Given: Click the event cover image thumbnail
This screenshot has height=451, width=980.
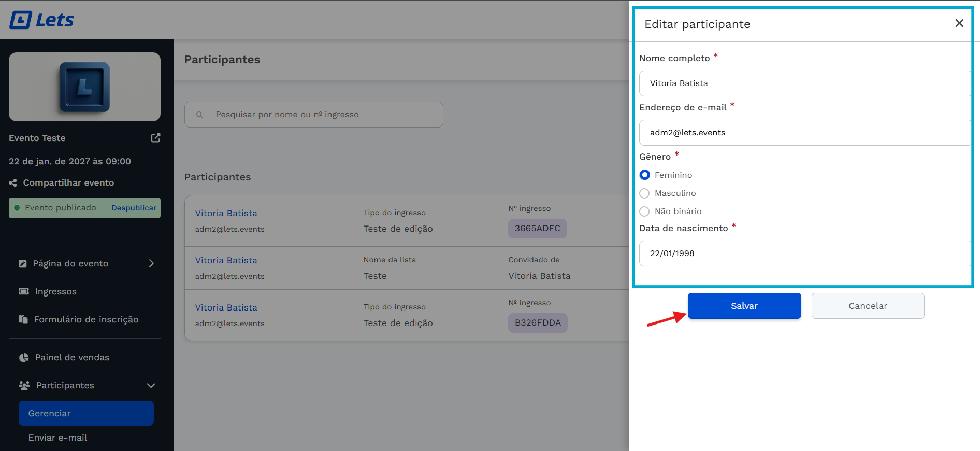Looking at the screenshot, I should point(84,87).
